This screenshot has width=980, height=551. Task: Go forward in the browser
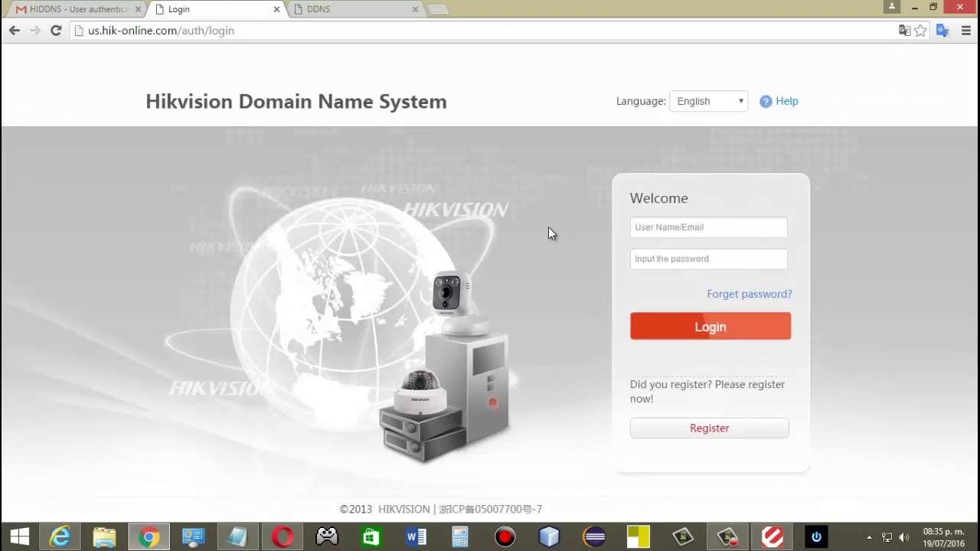click(x=35, y=31)
